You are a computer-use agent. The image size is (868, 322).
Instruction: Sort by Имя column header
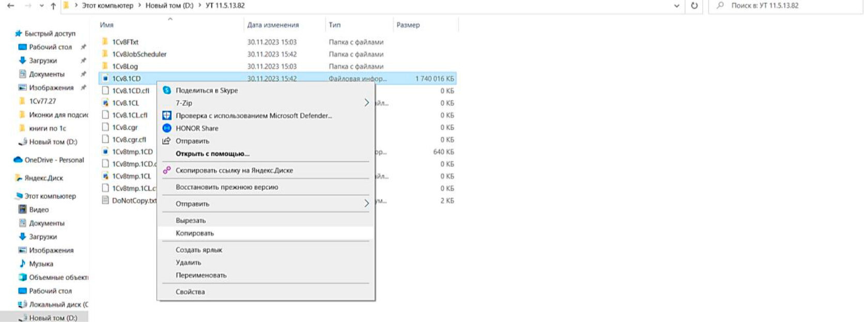point(107,25)
